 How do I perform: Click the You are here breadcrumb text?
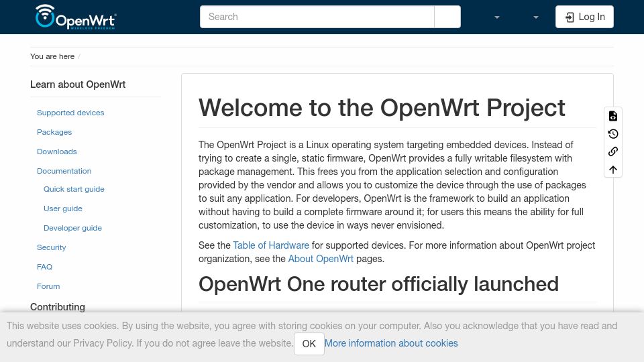pos(52,56)
